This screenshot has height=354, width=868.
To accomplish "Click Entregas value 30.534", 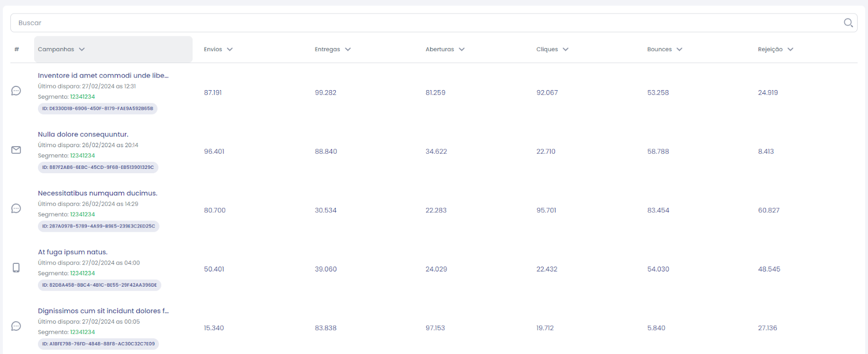I will click(x=325, y=211).
